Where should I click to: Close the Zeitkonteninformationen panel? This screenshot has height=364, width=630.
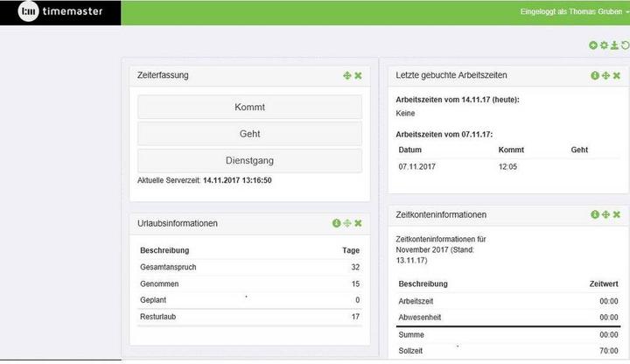(617, 215)
